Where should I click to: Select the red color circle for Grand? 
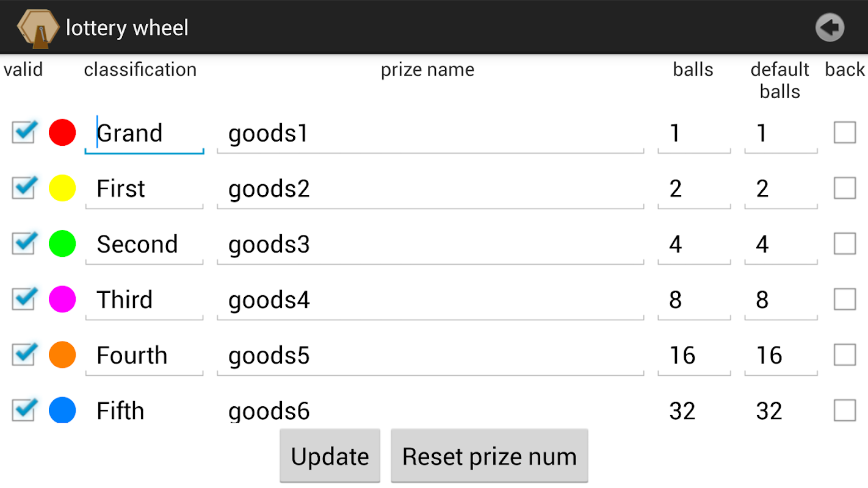tap(62, 132)
